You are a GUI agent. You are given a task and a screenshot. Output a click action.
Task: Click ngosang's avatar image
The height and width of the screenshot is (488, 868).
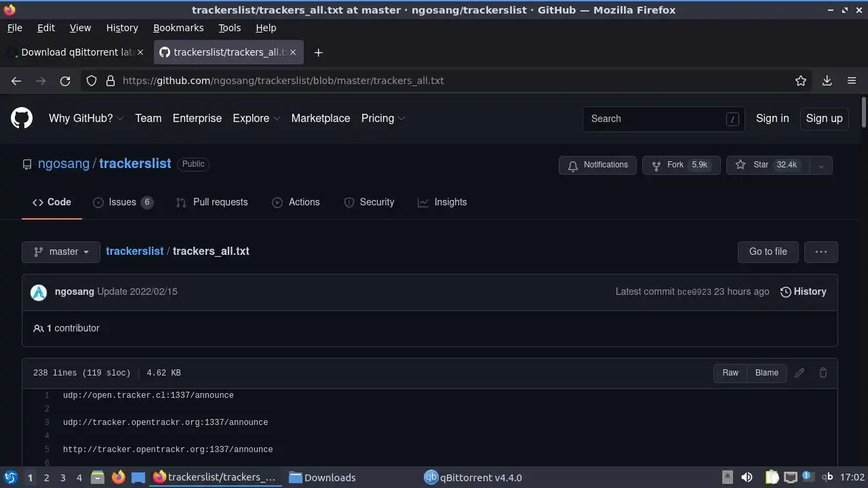click(x=39, y=291)
